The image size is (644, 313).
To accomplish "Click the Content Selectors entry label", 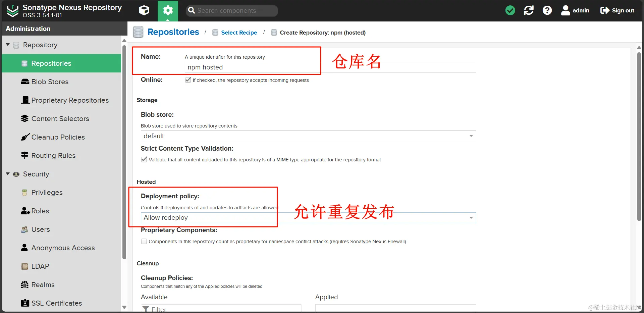I will click(x=60, y=119).
